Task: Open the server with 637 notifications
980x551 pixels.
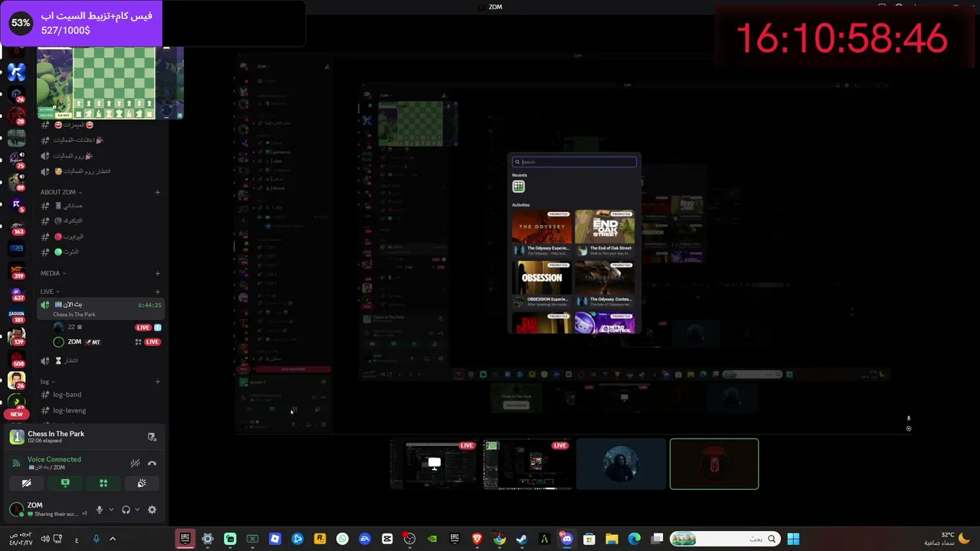Action: point(17,293)
